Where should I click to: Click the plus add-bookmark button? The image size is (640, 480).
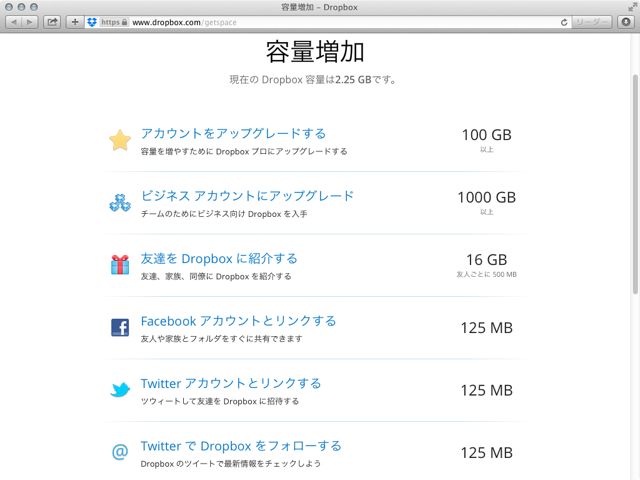(75, 22)
